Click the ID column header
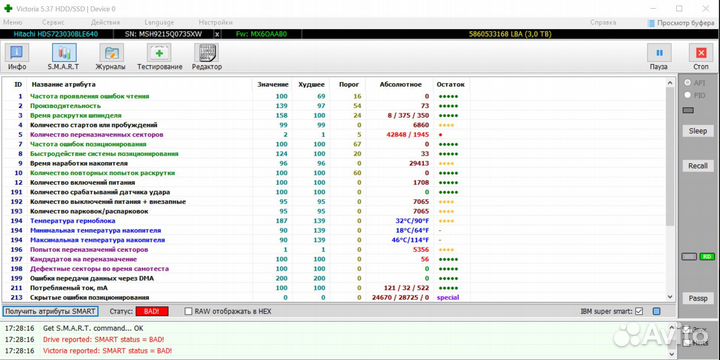720x360 pixels. [18, 84]
